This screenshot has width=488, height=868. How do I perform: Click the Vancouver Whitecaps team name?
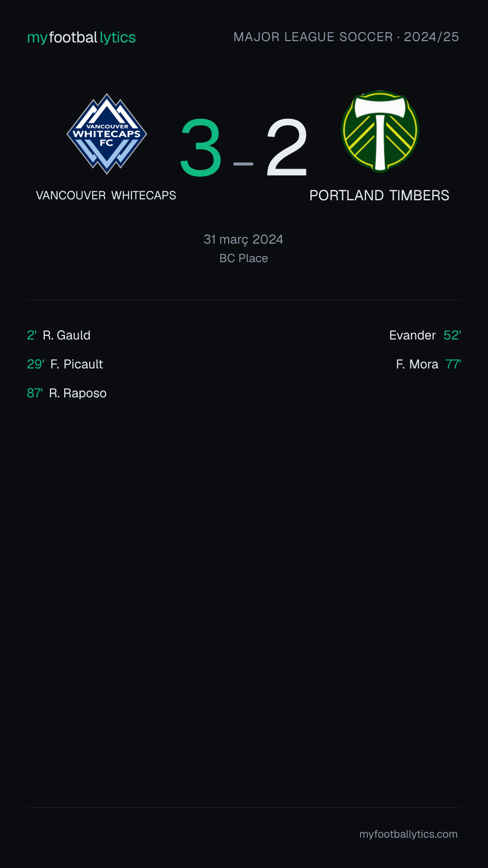(106, 195)
